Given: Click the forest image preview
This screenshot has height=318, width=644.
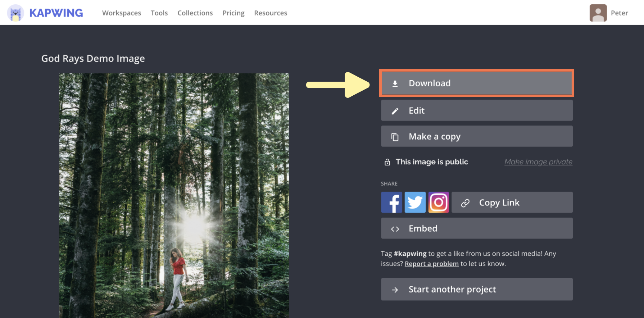Looking at the screenshot, I should click(x=174, y=196).
